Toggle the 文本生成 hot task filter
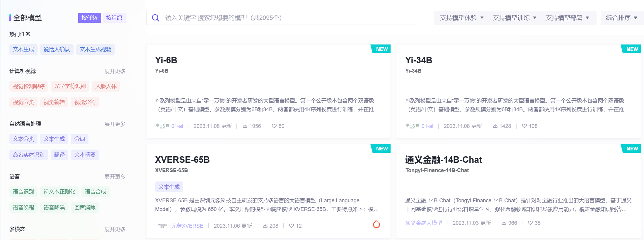Image resolution: width=644 pixels, height=240 pixels. (x=23, y=49)
